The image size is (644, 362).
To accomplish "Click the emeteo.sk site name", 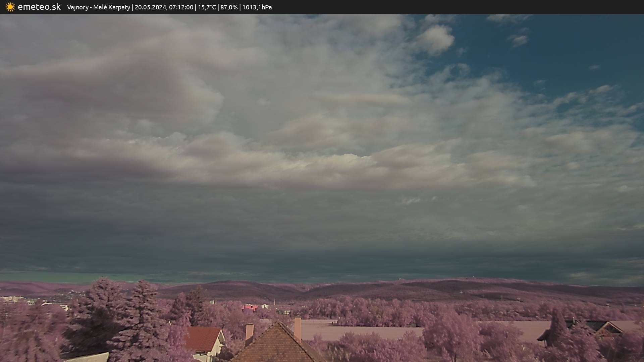I will [x=39, y=7].
